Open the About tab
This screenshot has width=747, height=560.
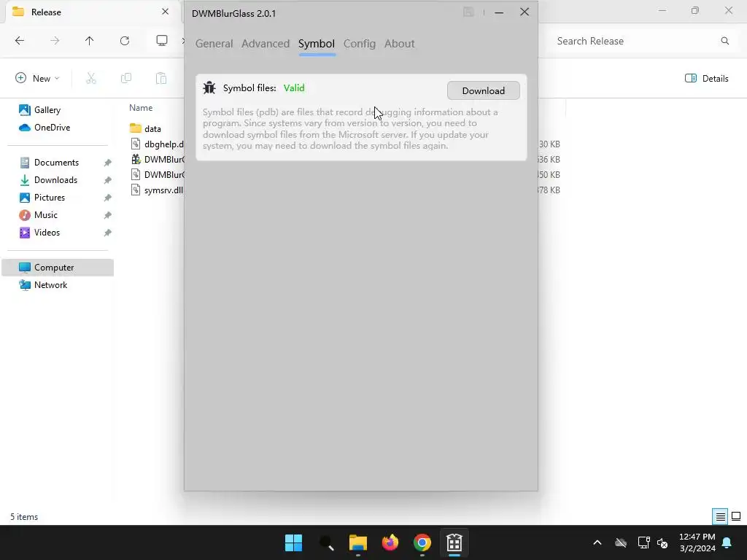(x=399, y=43)
